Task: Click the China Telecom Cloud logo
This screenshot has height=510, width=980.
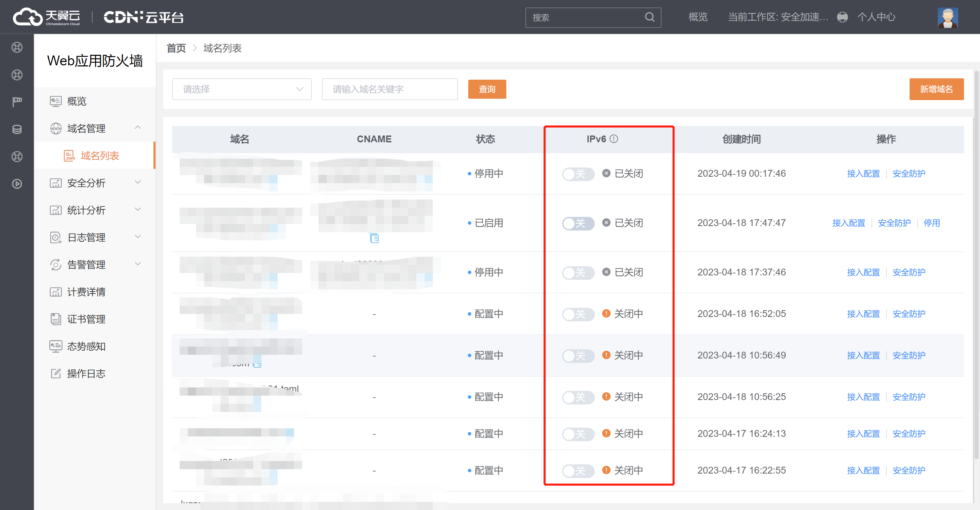Action: (x=46, y=17)
